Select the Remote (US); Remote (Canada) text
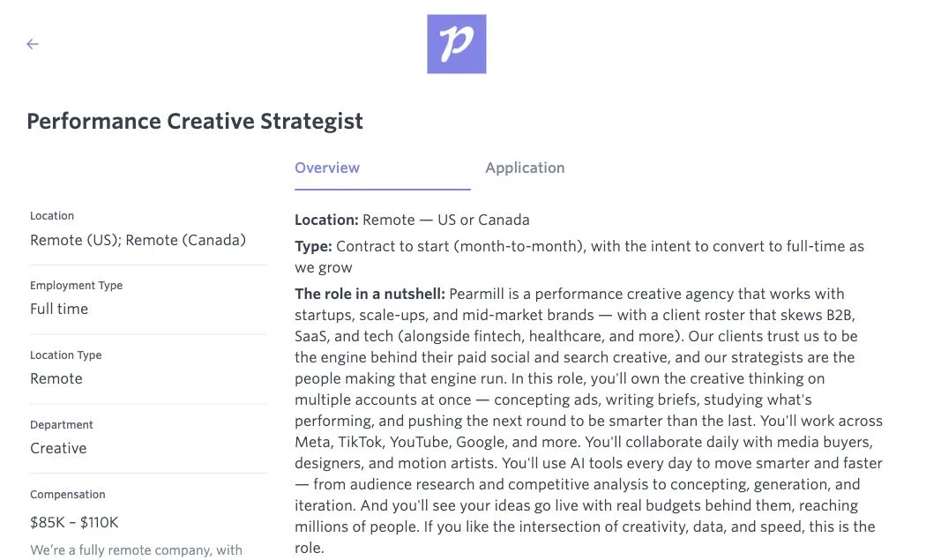 coord(138,240)
